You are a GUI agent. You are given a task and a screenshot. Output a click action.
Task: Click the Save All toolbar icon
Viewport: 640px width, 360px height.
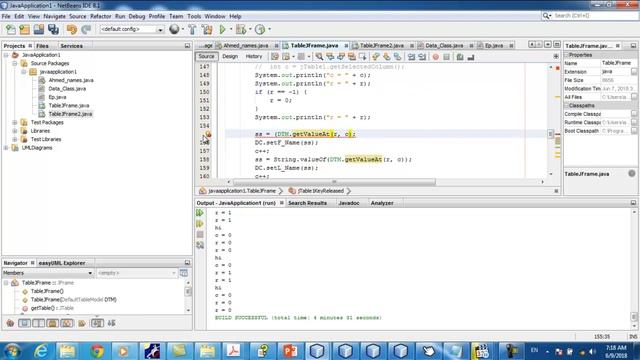pyautogui.click(x=53, y=29)
